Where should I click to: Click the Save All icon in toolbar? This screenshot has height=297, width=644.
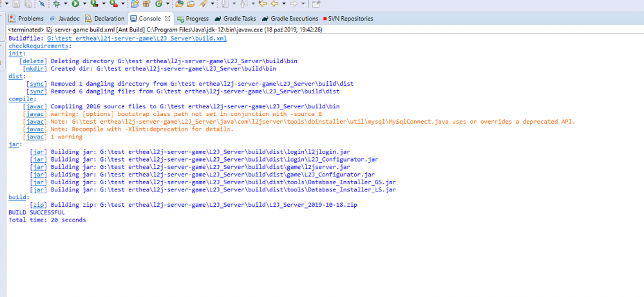[x=28, y=4]
